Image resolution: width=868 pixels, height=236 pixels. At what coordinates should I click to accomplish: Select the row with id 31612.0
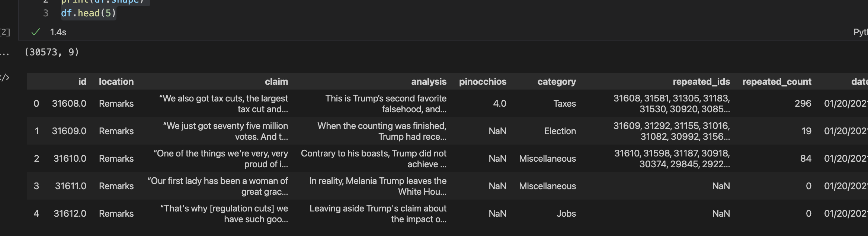[x=70, y=214]
